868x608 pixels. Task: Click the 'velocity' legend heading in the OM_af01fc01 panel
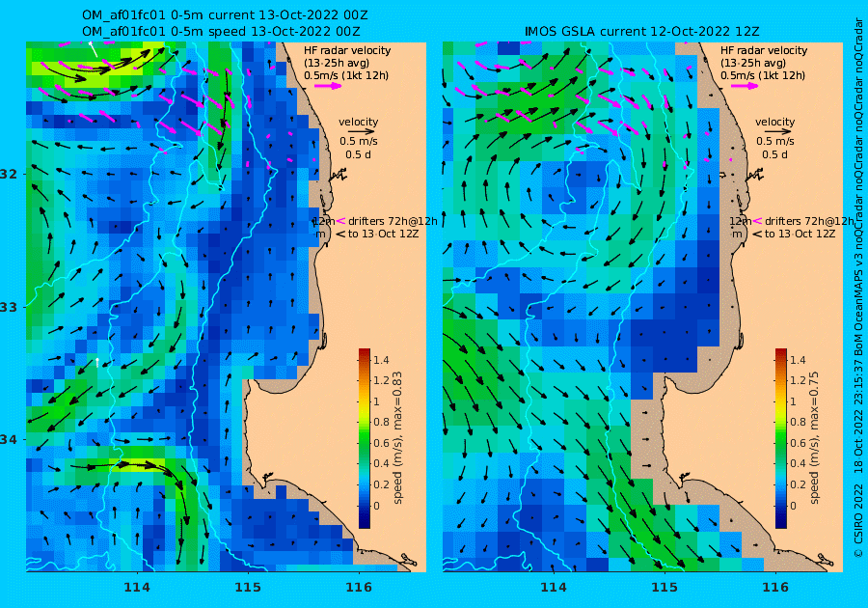358,122
